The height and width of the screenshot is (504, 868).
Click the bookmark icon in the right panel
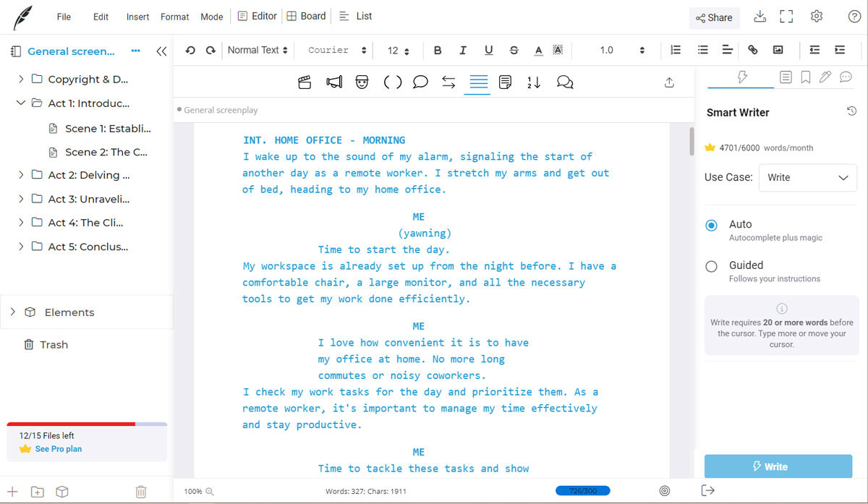click(x=806, y=77)
